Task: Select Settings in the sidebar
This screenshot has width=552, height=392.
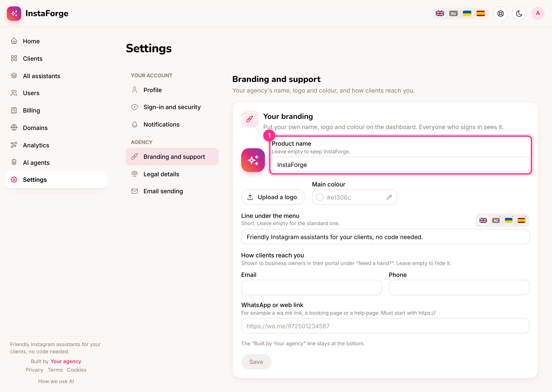Action: (x=56, y=180)
